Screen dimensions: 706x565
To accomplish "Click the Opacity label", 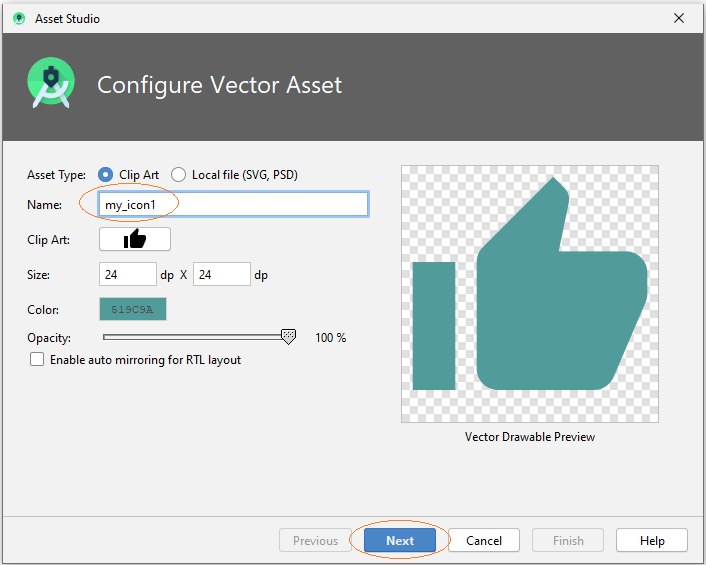I will pos(49,338).
